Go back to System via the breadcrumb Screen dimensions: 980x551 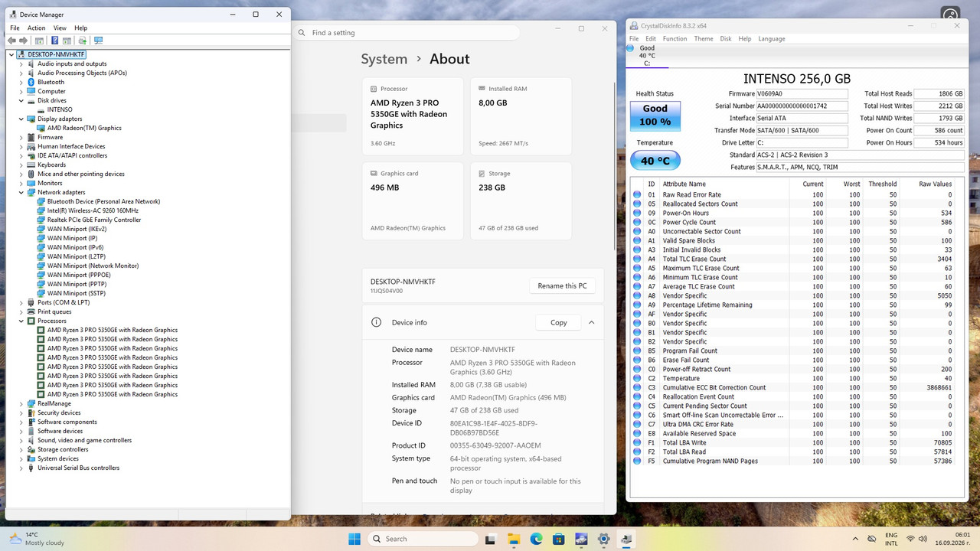pos(384,59)
